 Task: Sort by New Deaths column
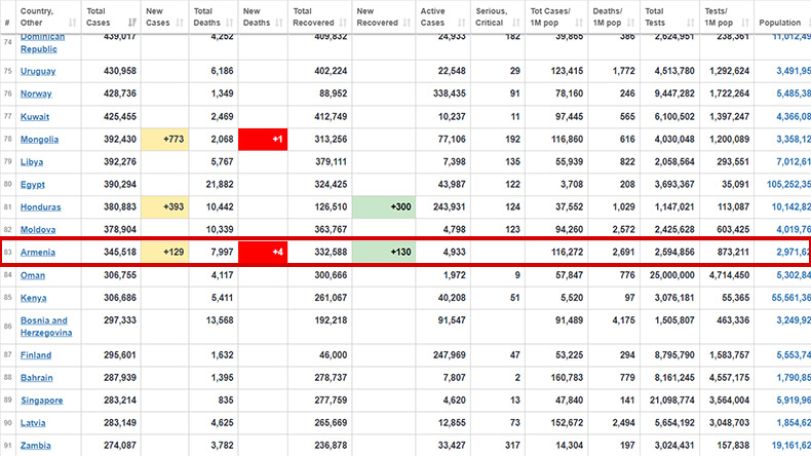263,17
